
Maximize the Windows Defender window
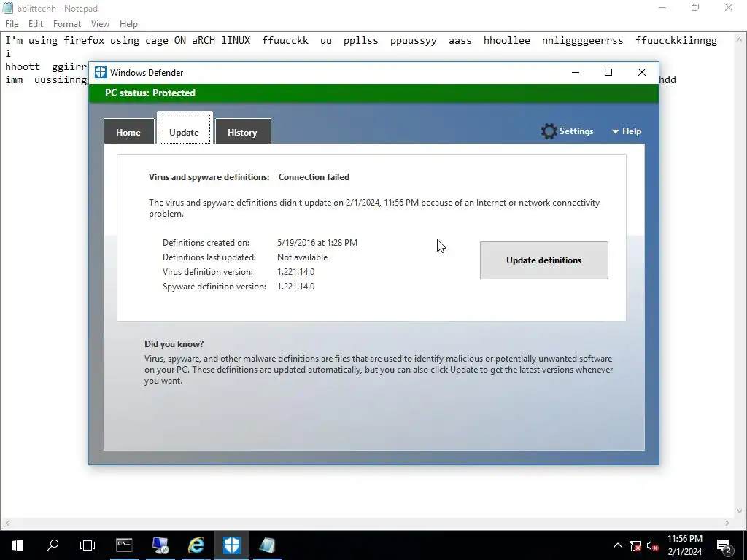(608, 72)
